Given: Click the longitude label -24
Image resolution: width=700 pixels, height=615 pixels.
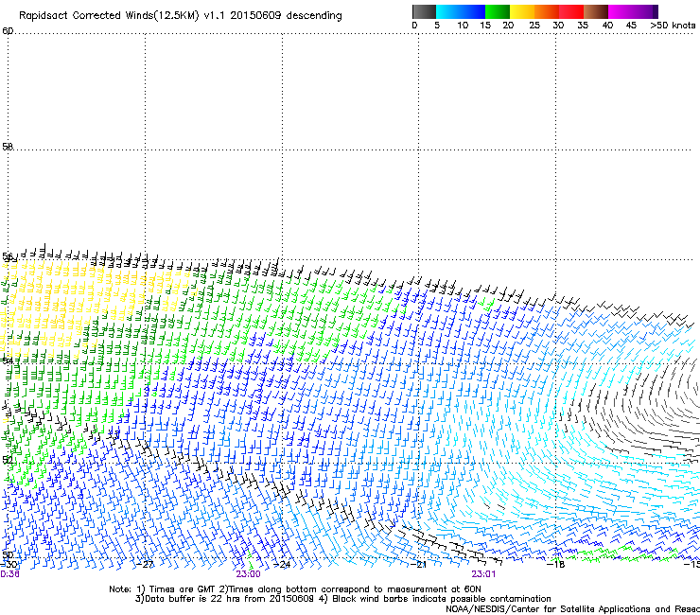Looking at the screenshot, I should coord(282,564).
